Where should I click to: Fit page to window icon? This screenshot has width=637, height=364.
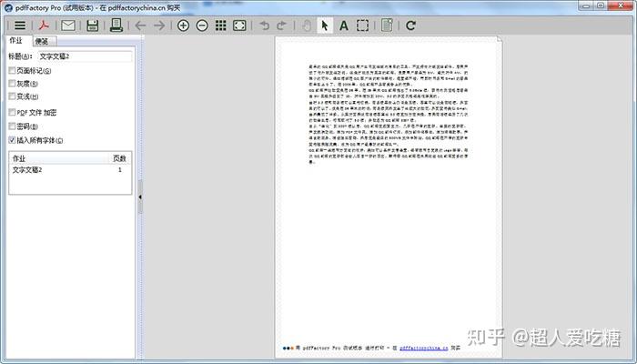pos(239,25)
